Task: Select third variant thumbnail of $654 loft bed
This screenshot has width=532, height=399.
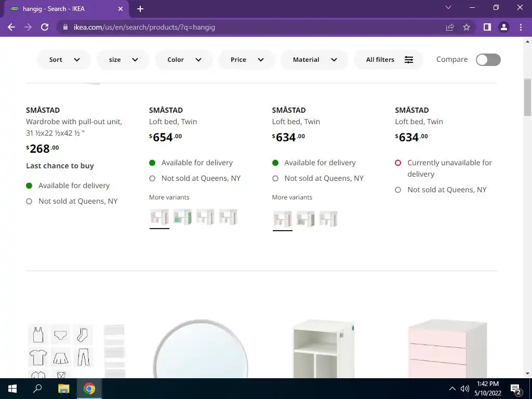Action: click(x=205, y=217)
